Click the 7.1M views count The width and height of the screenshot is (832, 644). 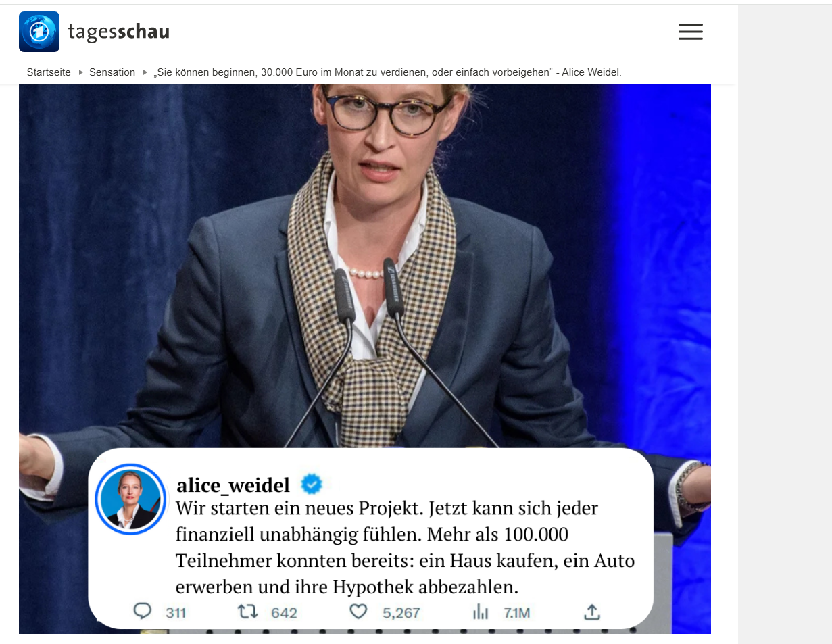tap(517, 613)
